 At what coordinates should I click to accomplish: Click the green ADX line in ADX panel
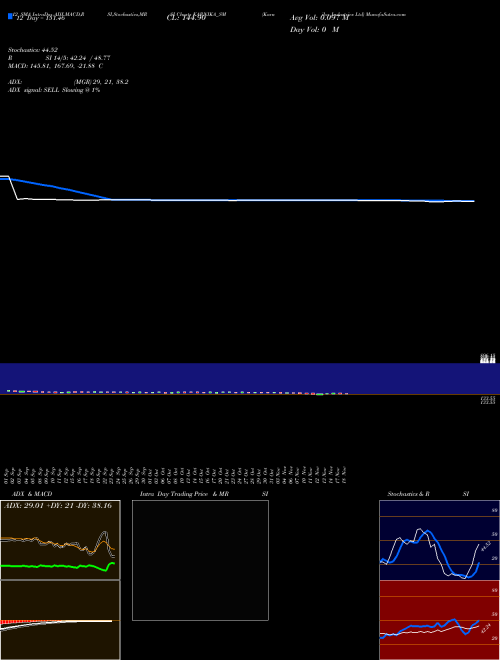(57, 567)
